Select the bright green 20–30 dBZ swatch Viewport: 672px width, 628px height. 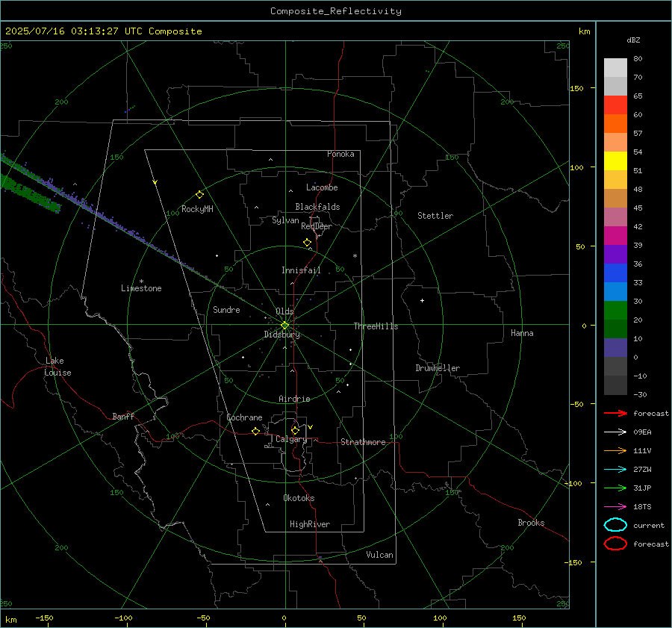pyautogui.click(x=615, y=311)
